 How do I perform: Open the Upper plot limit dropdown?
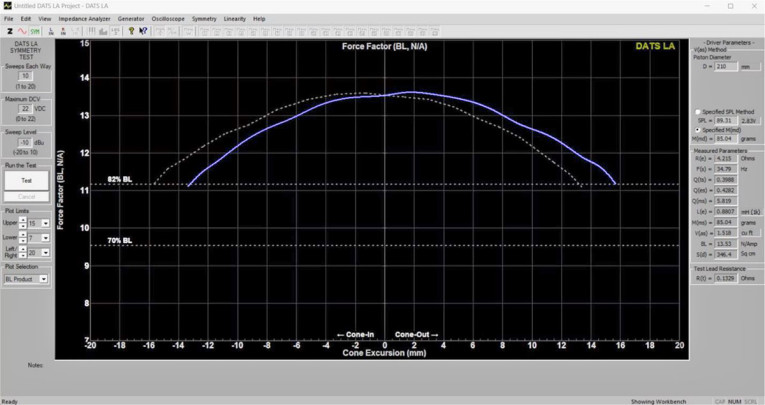45,223
